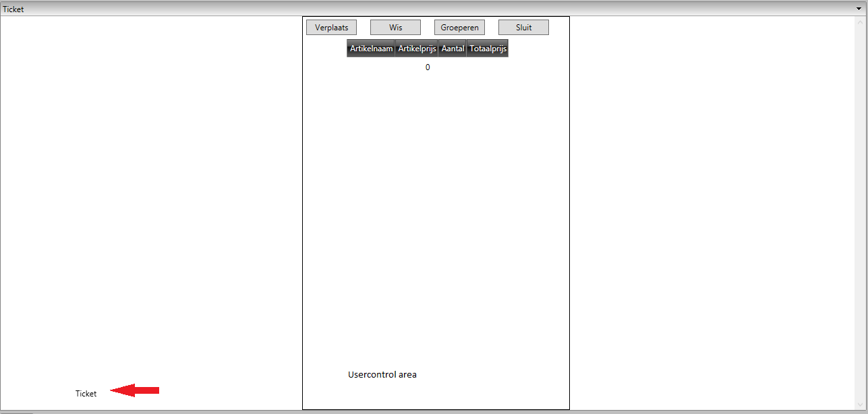The height and width of the screenshot is (414, 868).
Task: Click the vertical scrollbar down arrow
Action: click(860, 404)
